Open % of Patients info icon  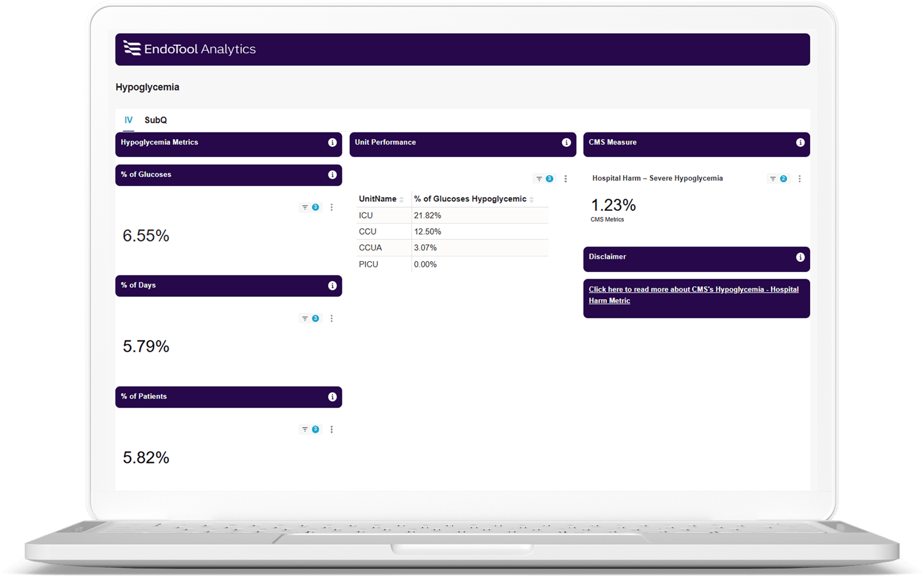[x=332, y=397]
